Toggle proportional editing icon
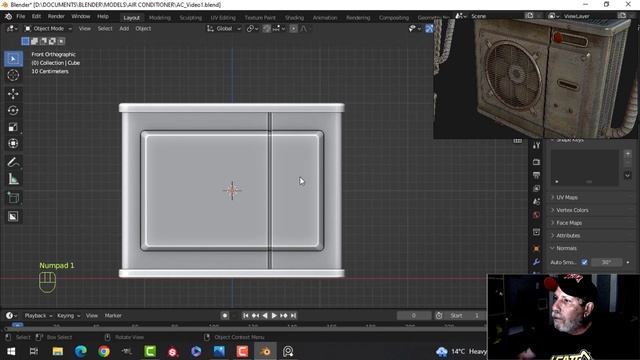This screenshot has width=640, height=360. tap(293, 29)
